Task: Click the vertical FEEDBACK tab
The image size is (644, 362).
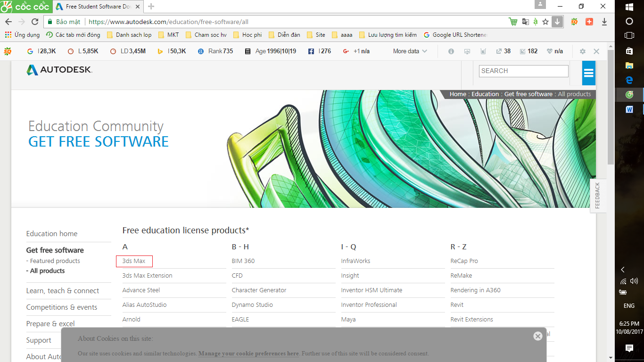Action: coord(597,196)
